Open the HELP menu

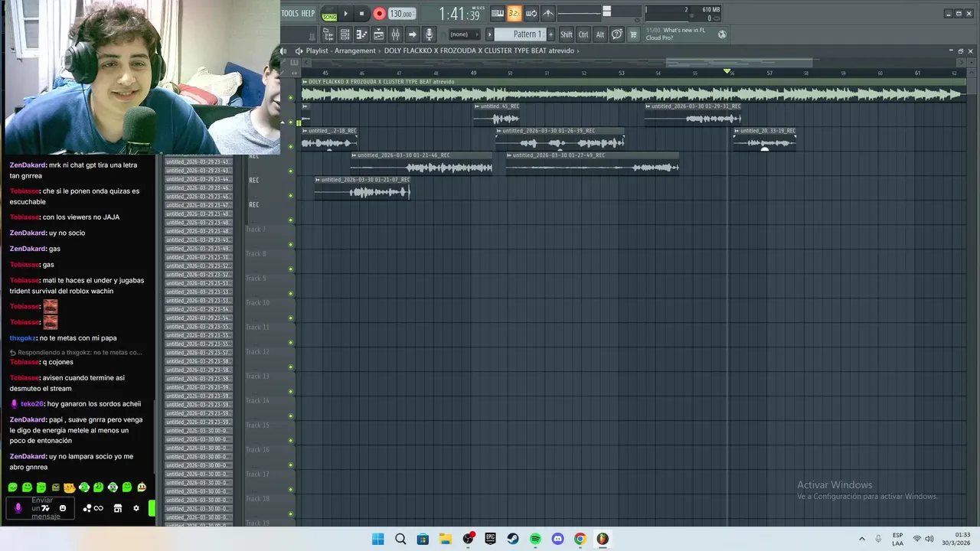308,13
